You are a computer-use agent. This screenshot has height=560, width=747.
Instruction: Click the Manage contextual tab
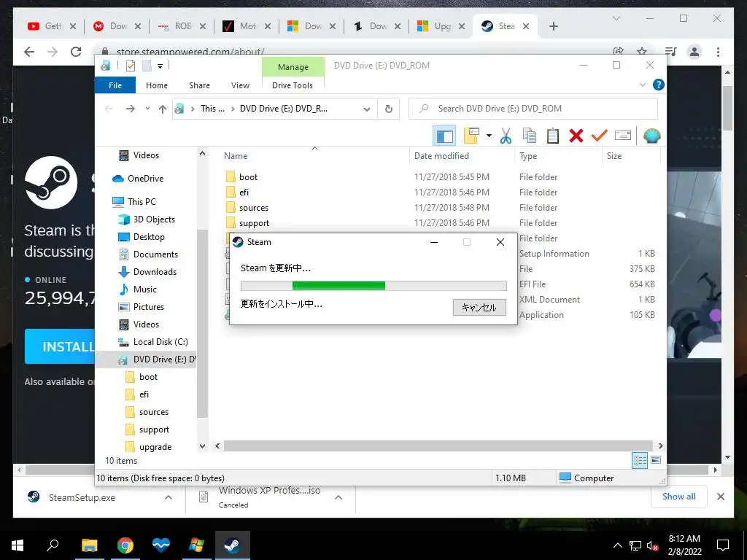point(293,67)
